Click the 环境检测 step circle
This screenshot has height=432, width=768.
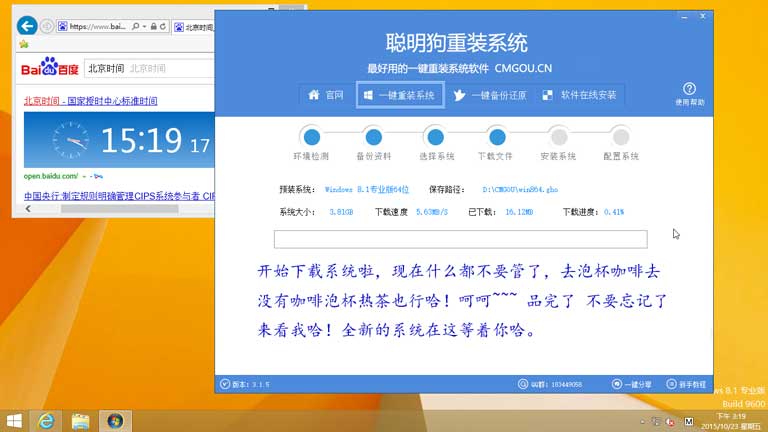311,137
